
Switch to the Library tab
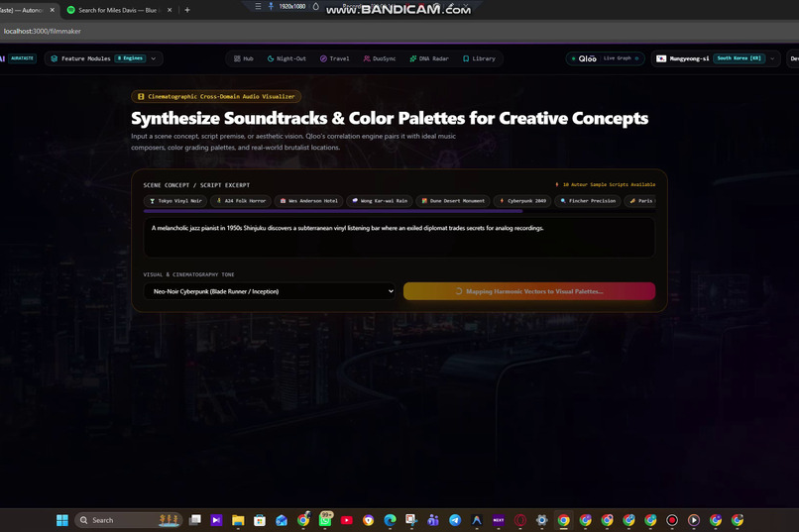(479, 58)
